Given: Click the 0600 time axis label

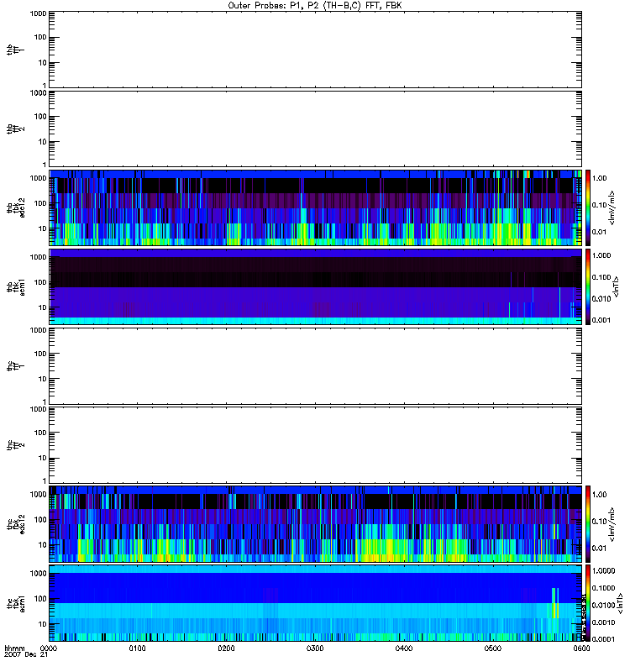Looking at the screenshot, I should [580, 648].
